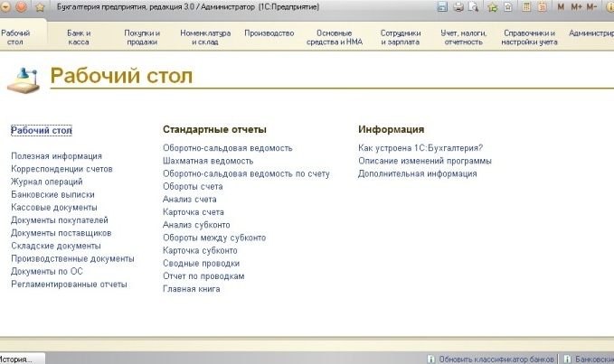Open Главная книга report
This screenshot has width=614, height=364.
coord(192,289)
